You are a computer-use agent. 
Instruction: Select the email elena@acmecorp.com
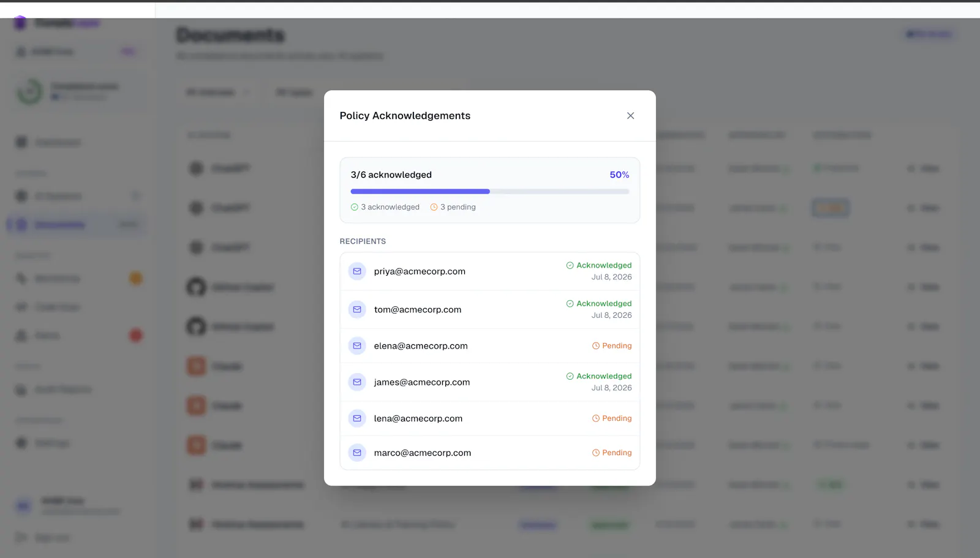[421, 345]
